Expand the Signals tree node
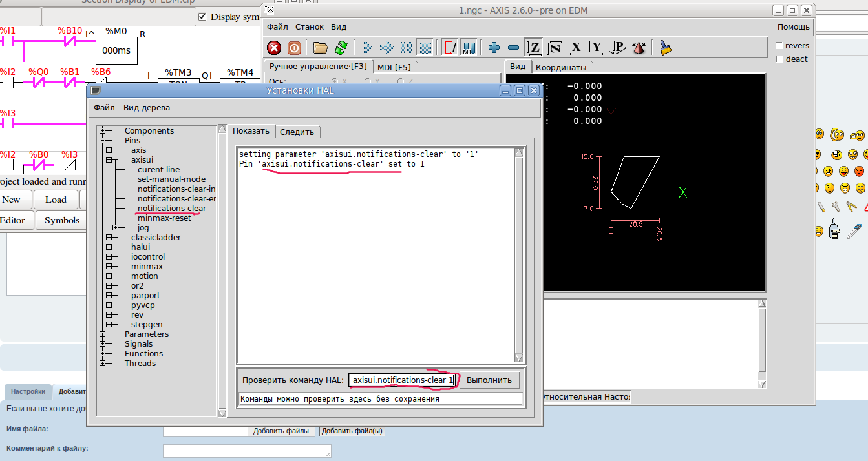 click(x=102, y=344)
